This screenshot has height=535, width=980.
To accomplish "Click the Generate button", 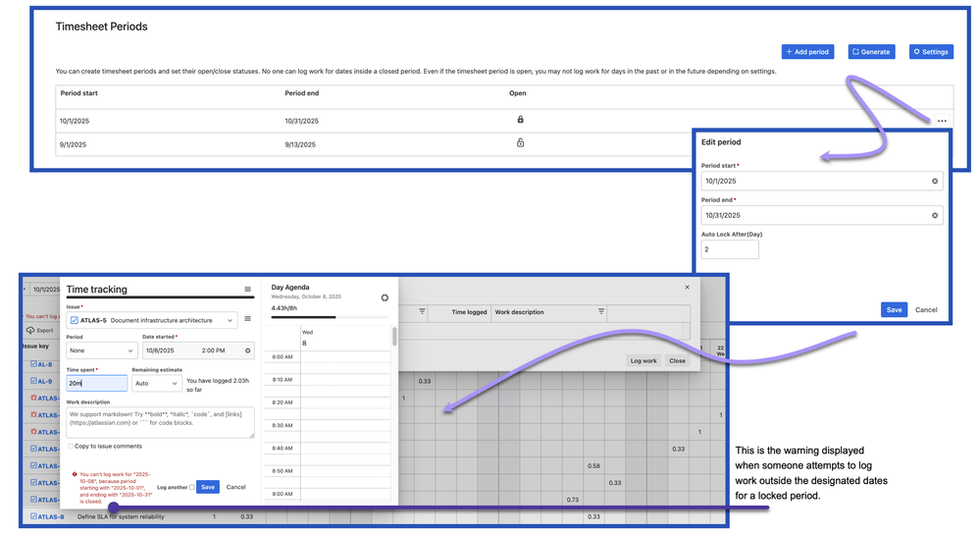I will [871, 52].
